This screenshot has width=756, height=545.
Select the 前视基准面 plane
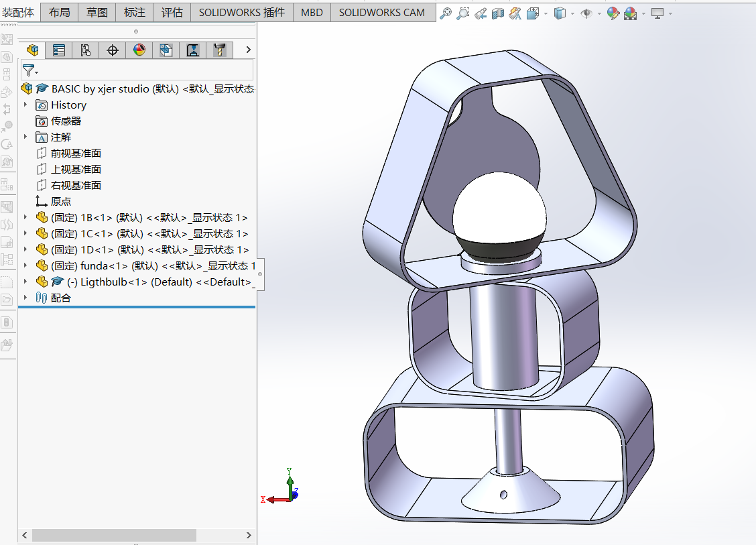point(68,154)
